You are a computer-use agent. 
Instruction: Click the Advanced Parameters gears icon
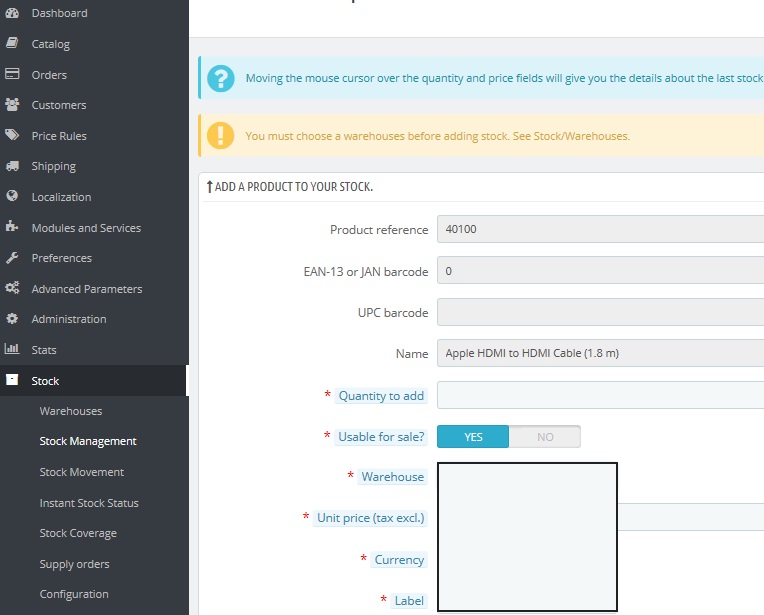(x=12, y=288)
